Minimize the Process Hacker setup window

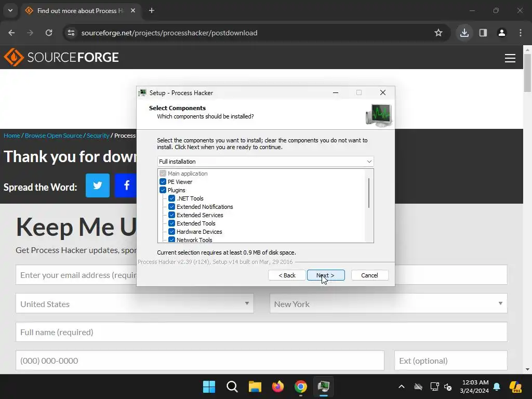point(336,92)
